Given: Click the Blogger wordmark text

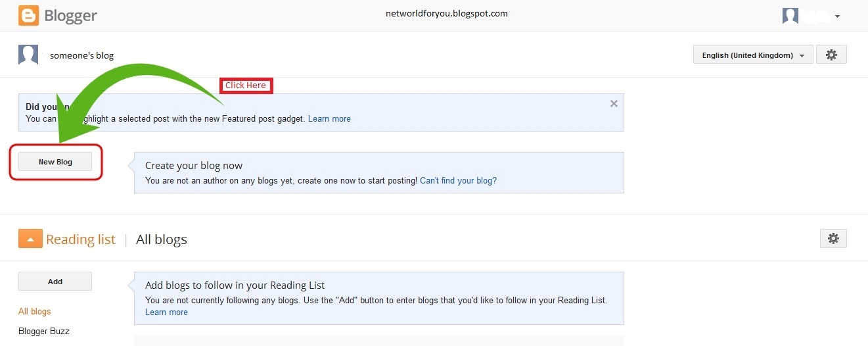Looking at the screenshot, I should point(71,16).
